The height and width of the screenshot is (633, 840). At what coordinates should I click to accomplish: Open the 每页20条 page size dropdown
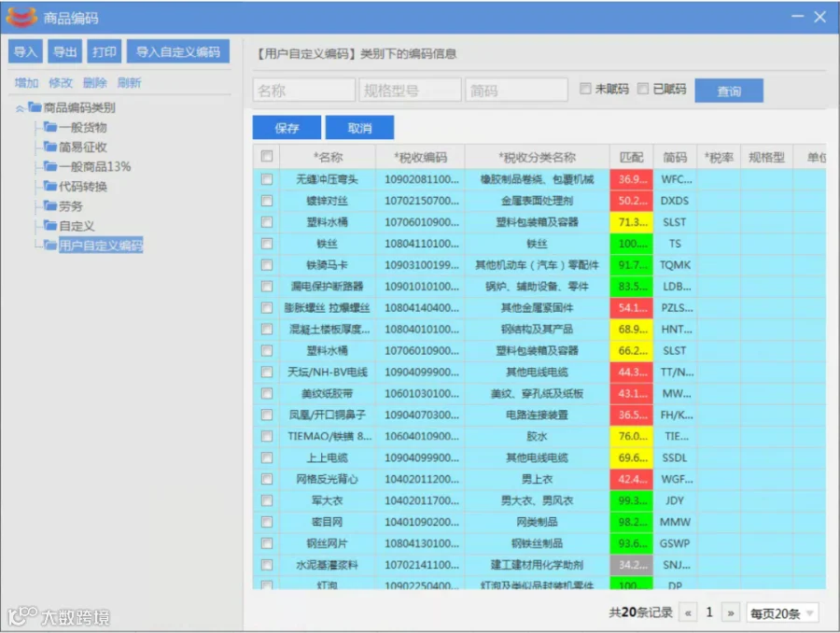click(x=783, y=613)
